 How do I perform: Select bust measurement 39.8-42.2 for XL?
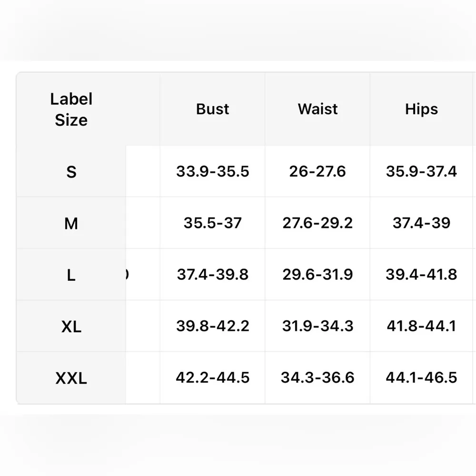[212, 326]
